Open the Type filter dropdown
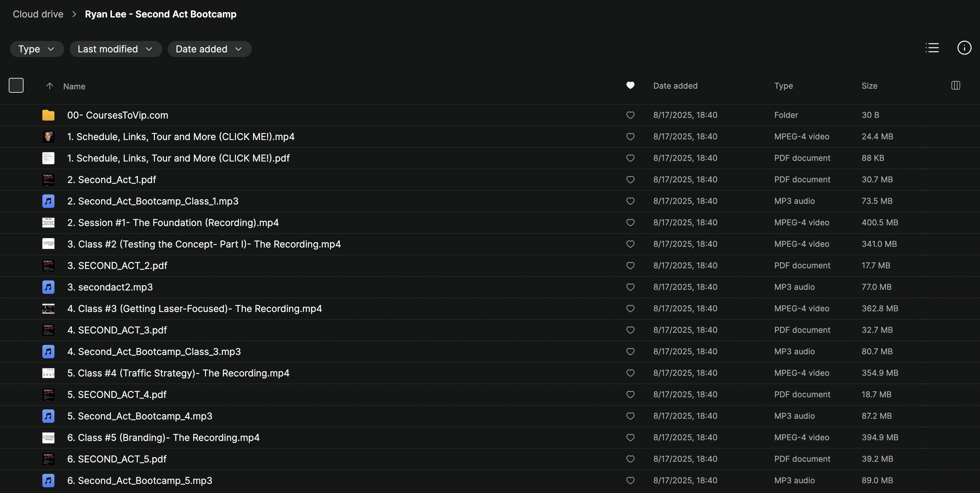This screenshot has height=493, width=980. point(37,49)
